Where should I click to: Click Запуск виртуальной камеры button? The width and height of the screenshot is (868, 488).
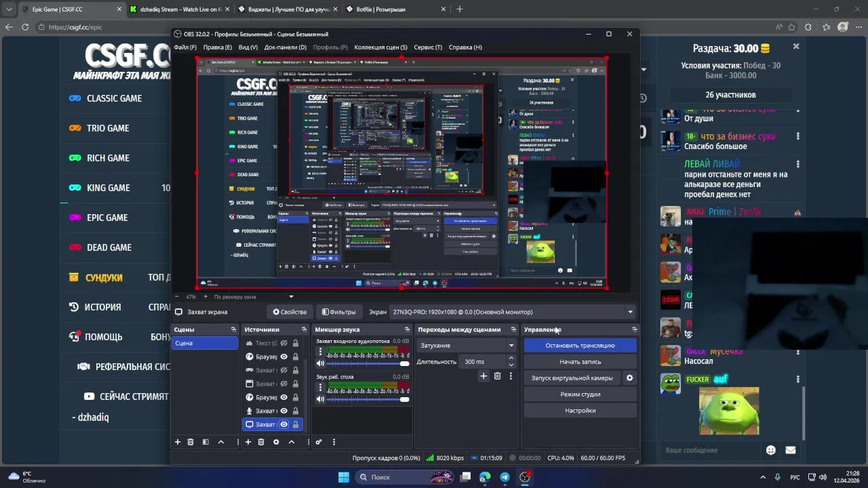click(x=572, y=378)
